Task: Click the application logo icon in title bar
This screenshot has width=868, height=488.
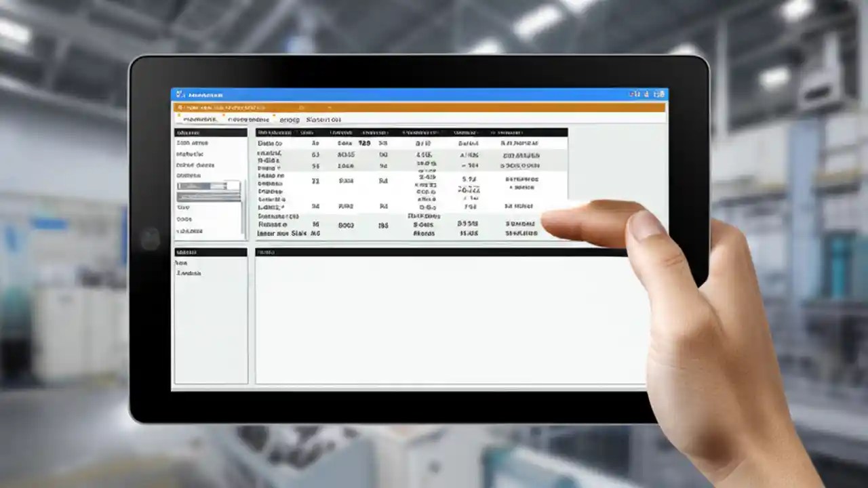Action: tap(180, 94)
